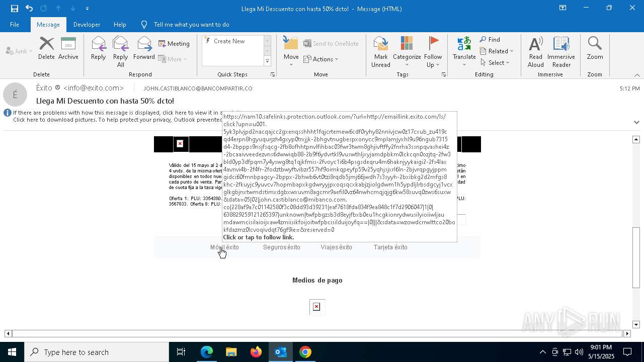This screenshot has width=644, height=362.
Task: Open the Tarjeta éxito link
Action: (390, 247)
